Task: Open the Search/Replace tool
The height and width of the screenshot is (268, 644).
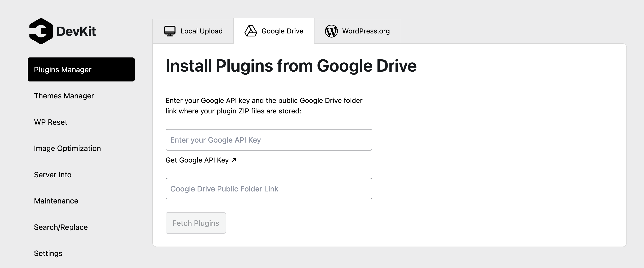Action: (61, 227)
